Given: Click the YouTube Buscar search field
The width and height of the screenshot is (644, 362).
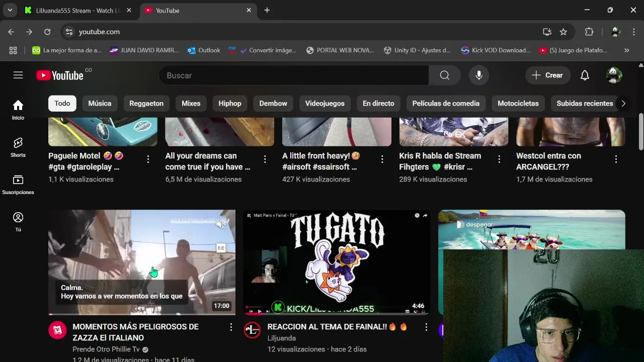Looking at the screenshot, I should pos(294,75).
